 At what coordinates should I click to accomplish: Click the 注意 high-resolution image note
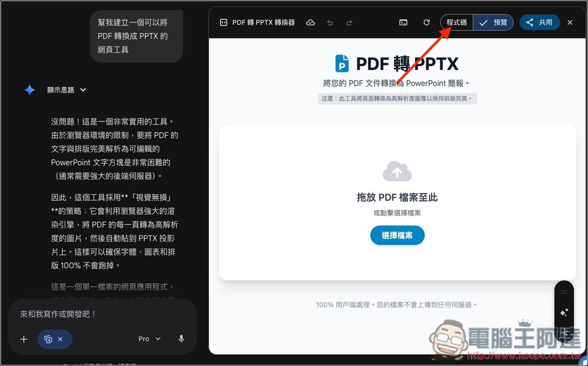[x=397, y=99]
